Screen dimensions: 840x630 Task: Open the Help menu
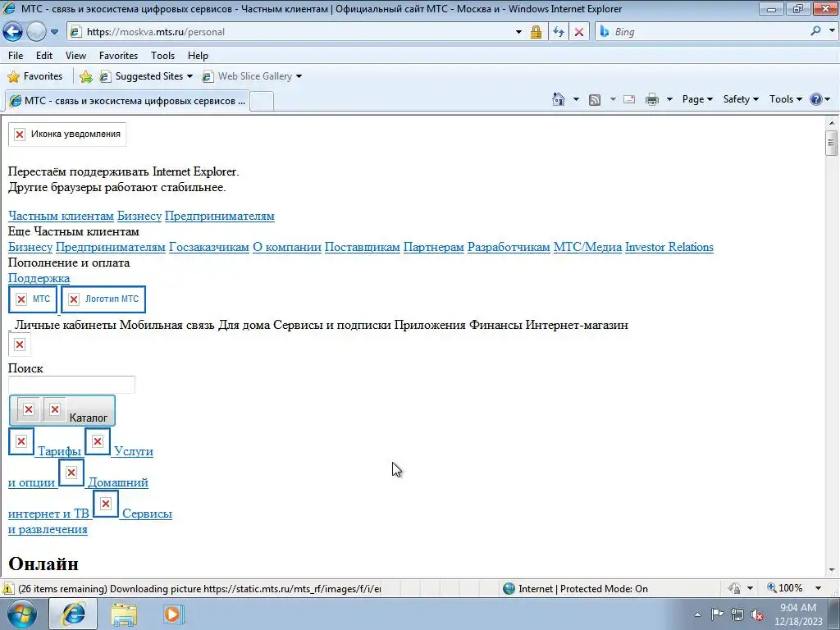pos(198,56)
